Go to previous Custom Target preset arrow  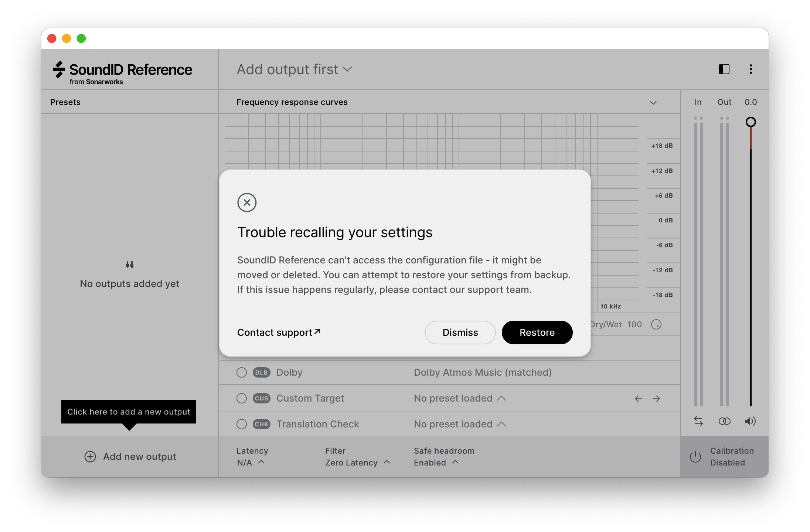tap(639, 399)
